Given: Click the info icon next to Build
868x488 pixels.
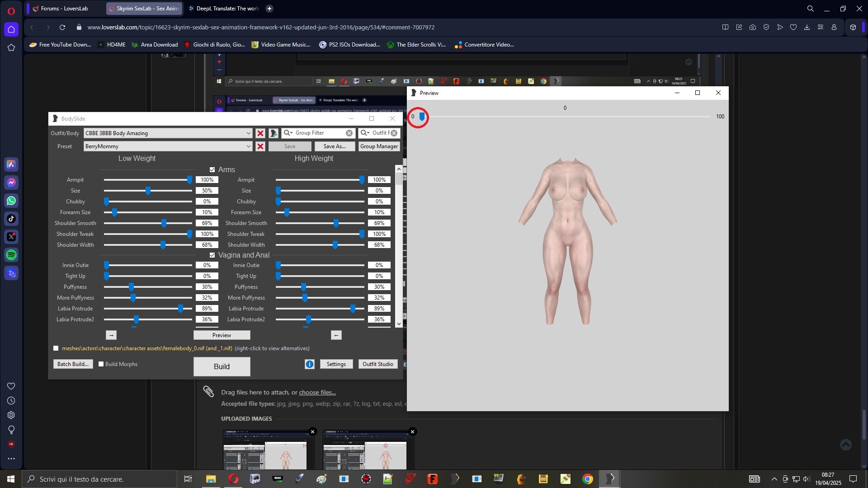Looking at the screenshot, I should coord(309,364).
